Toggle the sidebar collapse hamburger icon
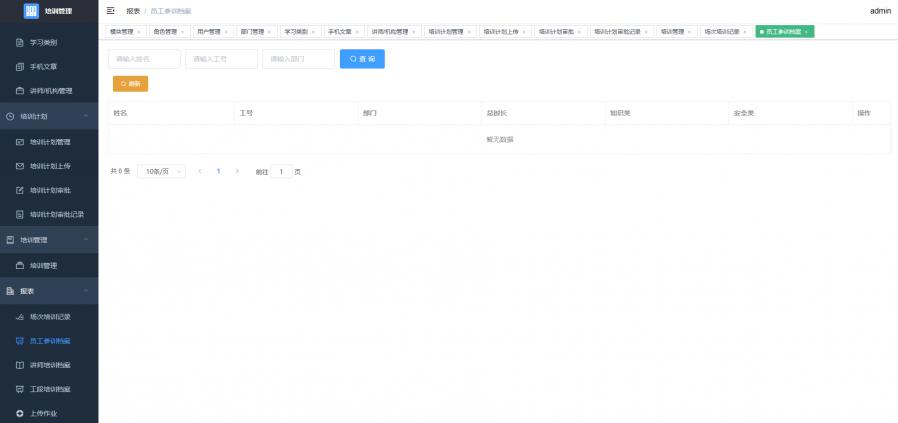 click(111, 10)
